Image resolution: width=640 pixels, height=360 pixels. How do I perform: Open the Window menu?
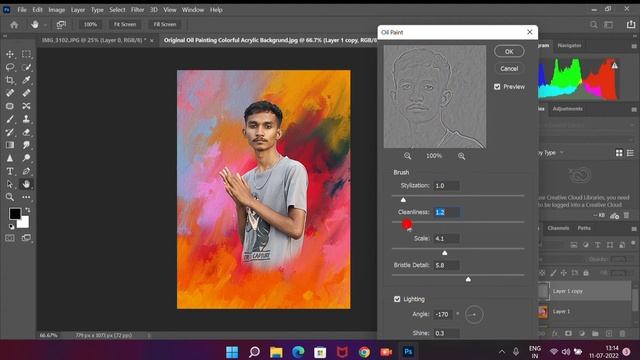[193, 10]
